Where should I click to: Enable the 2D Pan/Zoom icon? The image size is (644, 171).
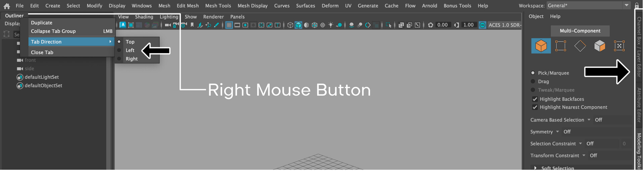coord(208,25)
